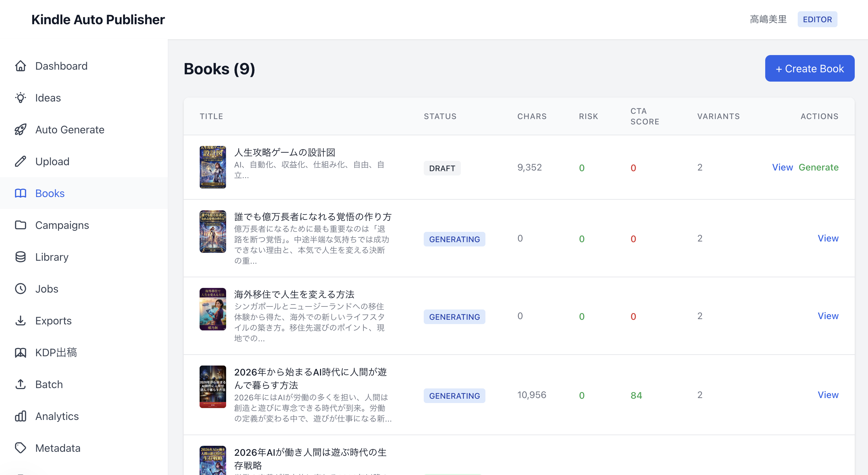Viewport: 868px width, 475px height.
Task: Click the Auto Generate rocket icon
Action: (x=21, y=129)
